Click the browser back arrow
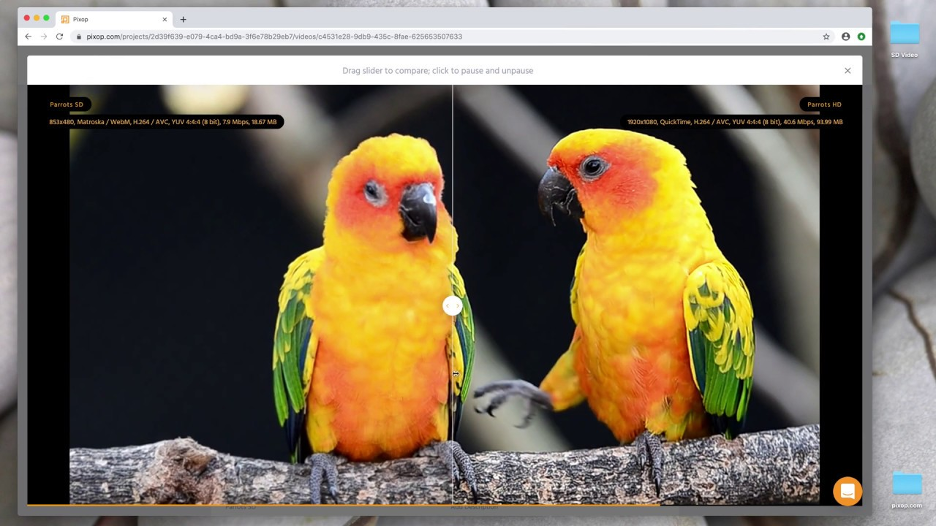936x526 pixels. [x=28, y=36]
